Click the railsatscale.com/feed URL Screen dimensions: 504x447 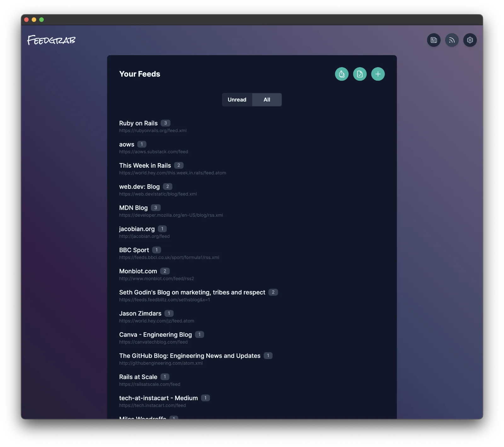point(150,384)
